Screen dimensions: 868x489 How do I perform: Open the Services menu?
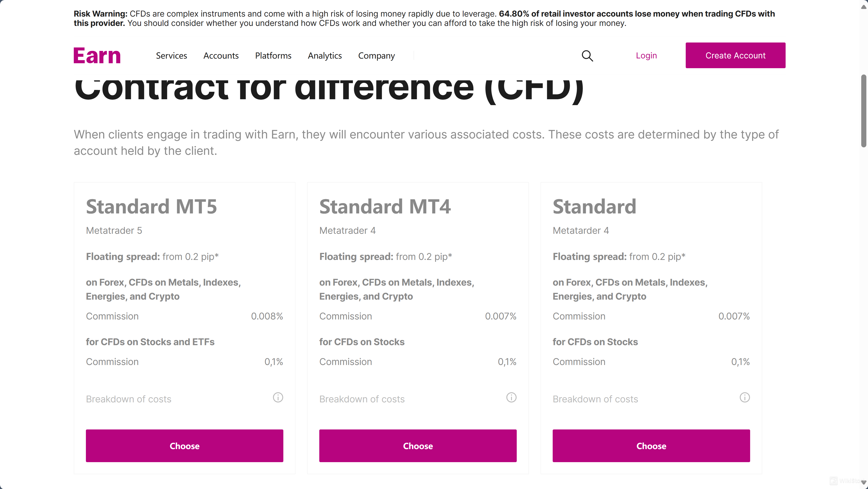171,56
